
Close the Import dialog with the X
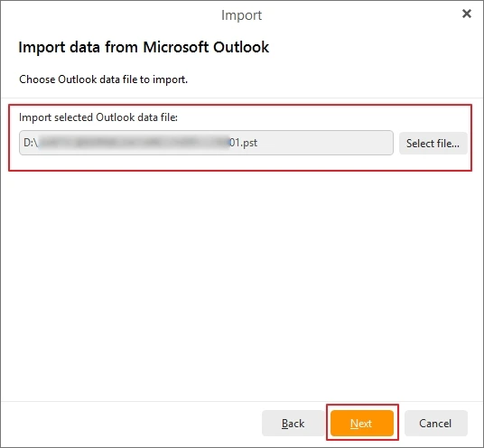(x=467, y=14)
